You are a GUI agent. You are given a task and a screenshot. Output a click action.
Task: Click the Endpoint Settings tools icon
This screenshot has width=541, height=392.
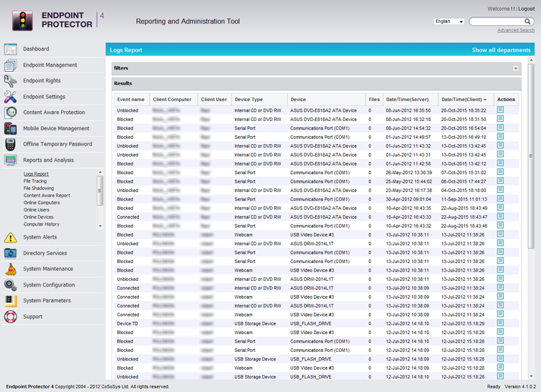[x=10, y=97]
